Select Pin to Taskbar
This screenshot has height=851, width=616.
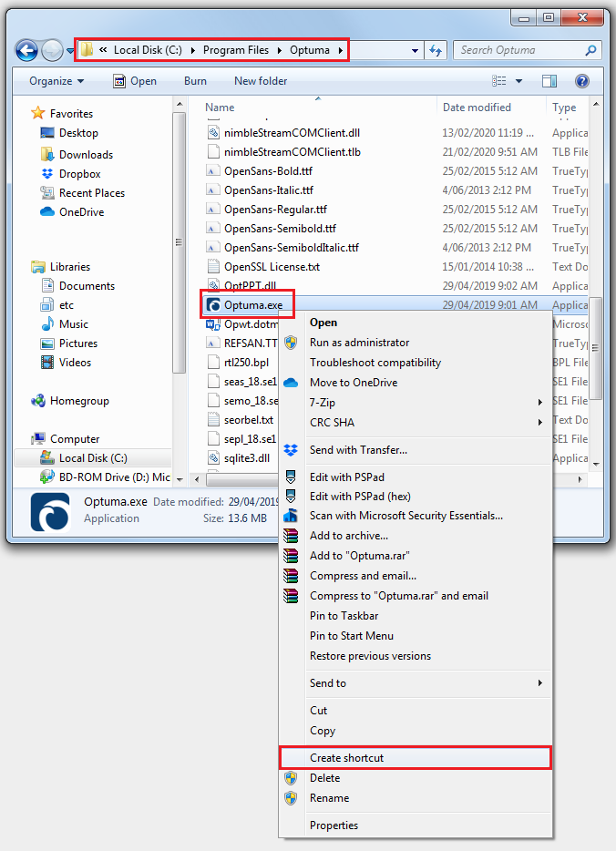[x=416, y=615]
